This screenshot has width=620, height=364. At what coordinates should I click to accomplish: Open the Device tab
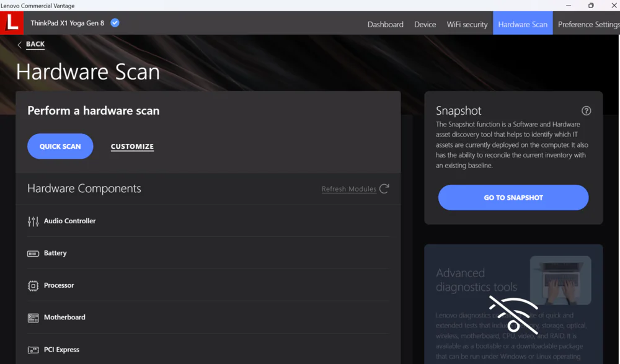tap(425, 24)
